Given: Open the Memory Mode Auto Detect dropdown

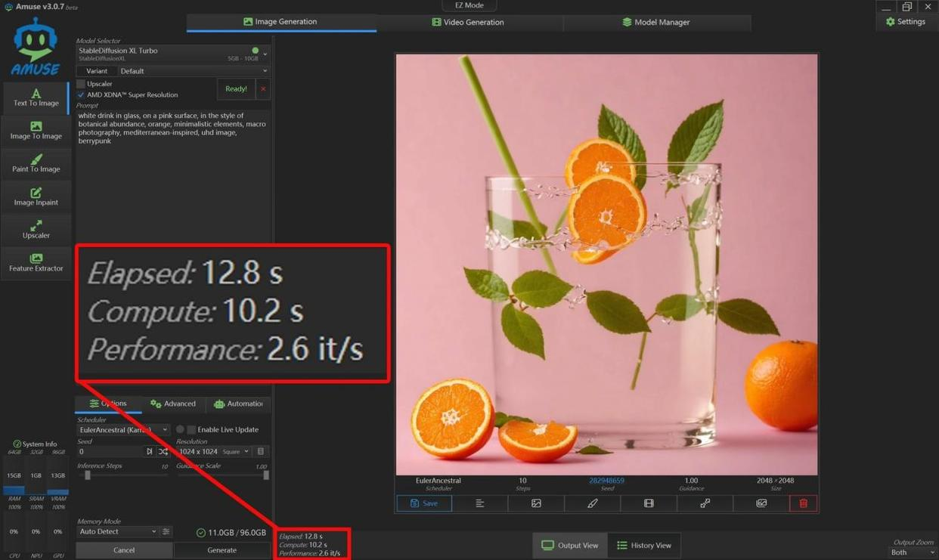Looking at the screenshot, I should (117, 532).
